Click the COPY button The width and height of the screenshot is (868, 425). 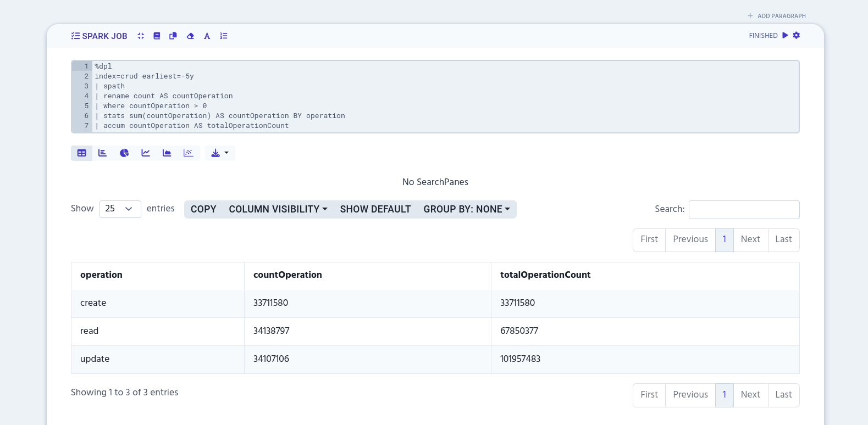(203, 209)
